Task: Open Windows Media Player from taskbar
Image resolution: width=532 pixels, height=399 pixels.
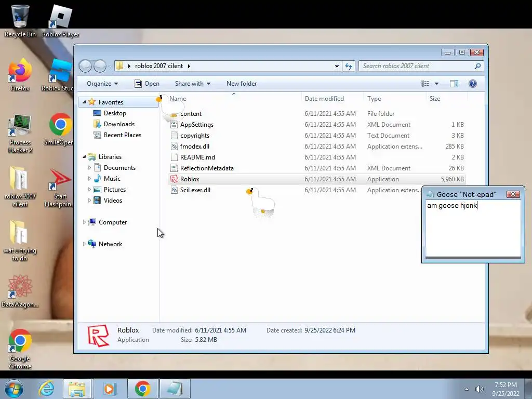Action: click(109, 389)
